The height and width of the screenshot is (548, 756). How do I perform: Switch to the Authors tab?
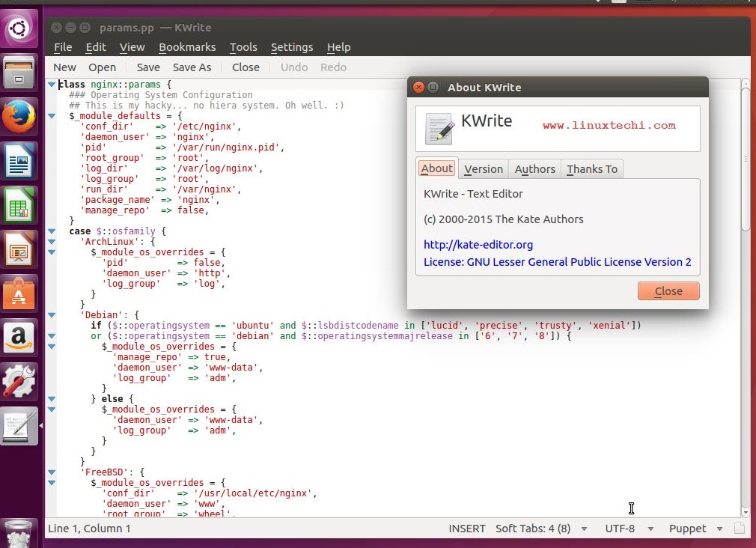coord(534,169)
